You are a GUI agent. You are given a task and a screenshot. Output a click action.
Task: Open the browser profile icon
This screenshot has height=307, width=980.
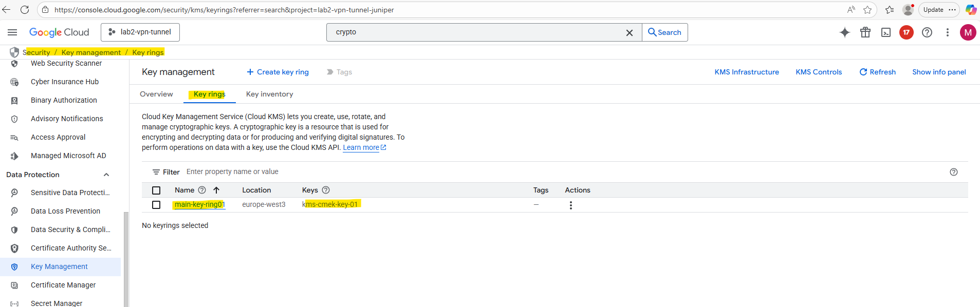pos(908,10)
